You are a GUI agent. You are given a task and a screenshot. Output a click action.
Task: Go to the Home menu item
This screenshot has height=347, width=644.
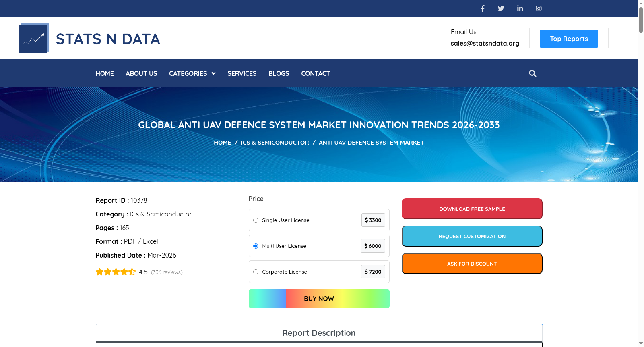(x=105, y=73)
